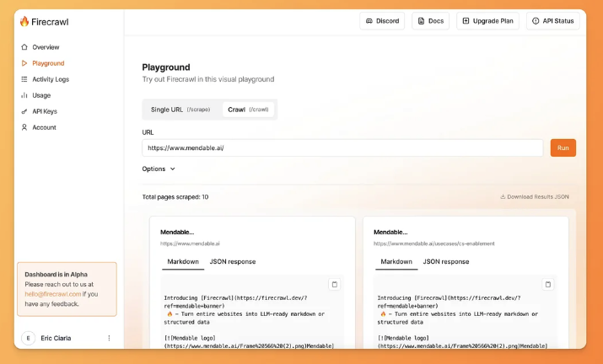This screenshot has width=603, height=364.
Task: Copy markdown of first Mendable card
Action: click(x=334, y=285)
